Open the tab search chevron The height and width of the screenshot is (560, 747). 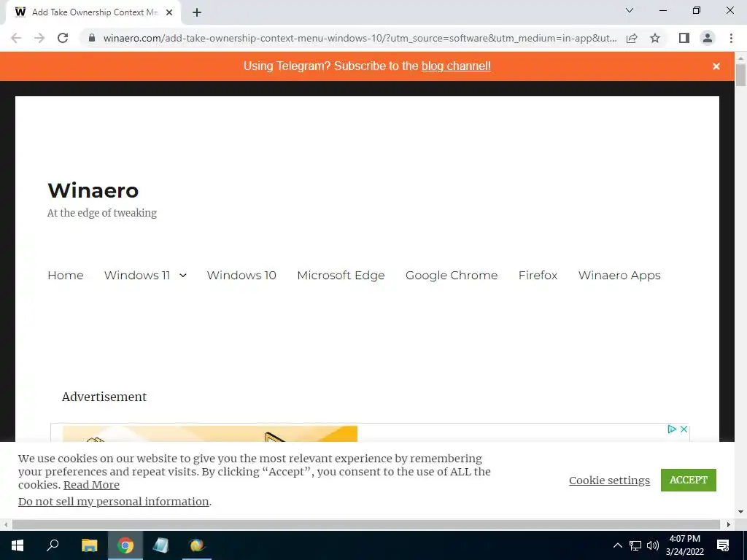[630, 10]
